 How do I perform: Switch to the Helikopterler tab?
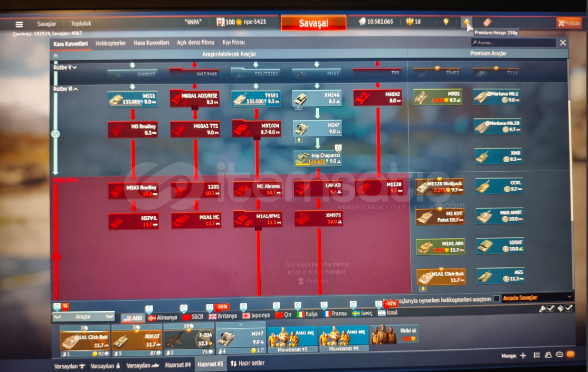[x=111, y=43]
